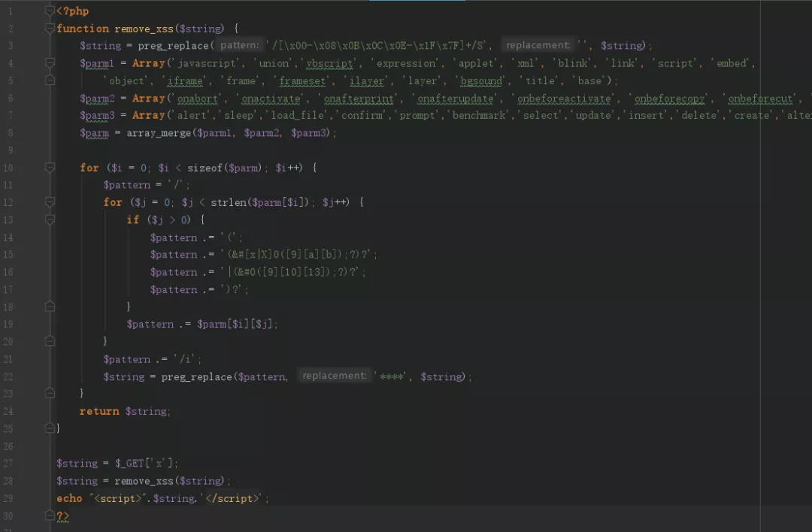Click the 'benchmark' string on line 7
Screen dimensions: 812x532
tap(479, 116)
